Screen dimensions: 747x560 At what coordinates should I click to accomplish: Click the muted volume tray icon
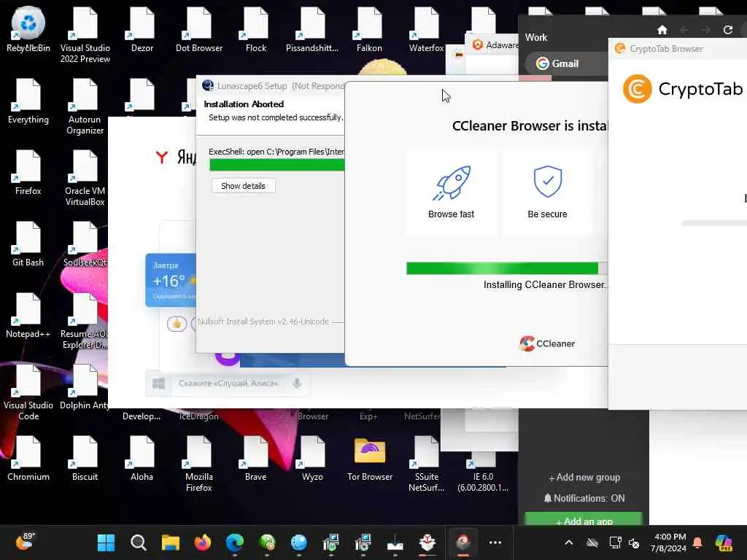click(x=634, y=542)
